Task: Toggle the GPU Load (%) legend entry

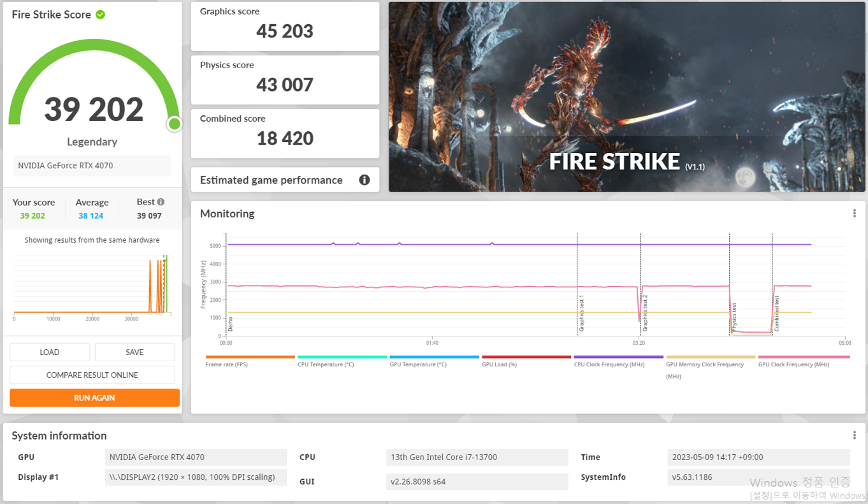Action: [526, 361]
